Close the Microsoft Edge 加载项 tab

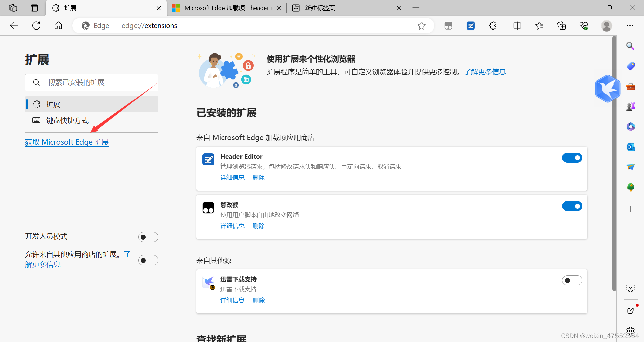279,8
